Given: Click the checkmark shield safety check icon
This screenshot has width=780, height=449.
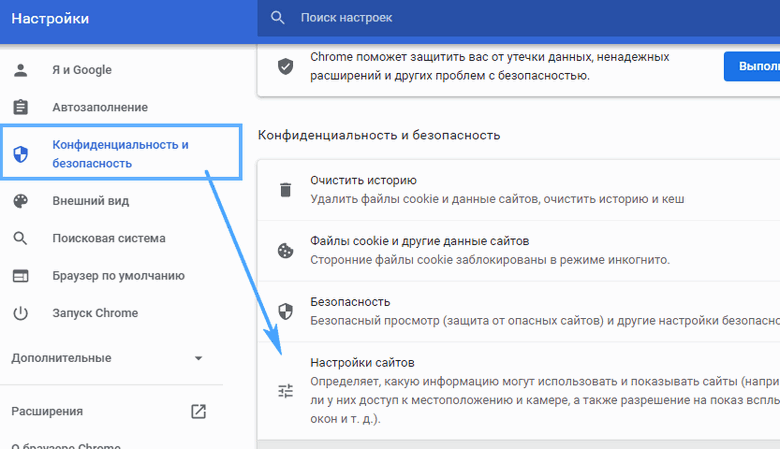Looking at the screenshot, I should pos(286,66).
